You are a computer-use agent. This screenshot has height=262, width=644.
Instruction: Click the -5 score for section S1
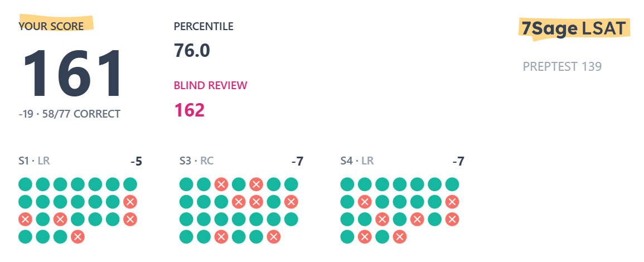[x=137, y=162]
